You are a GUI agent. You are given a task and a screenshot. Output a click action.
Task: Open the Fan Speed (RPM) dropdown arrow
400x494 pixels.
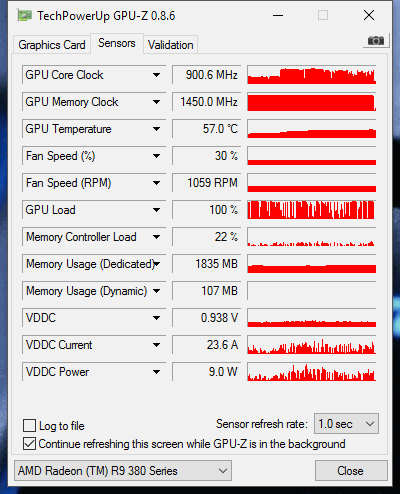[x=156, y=183]
